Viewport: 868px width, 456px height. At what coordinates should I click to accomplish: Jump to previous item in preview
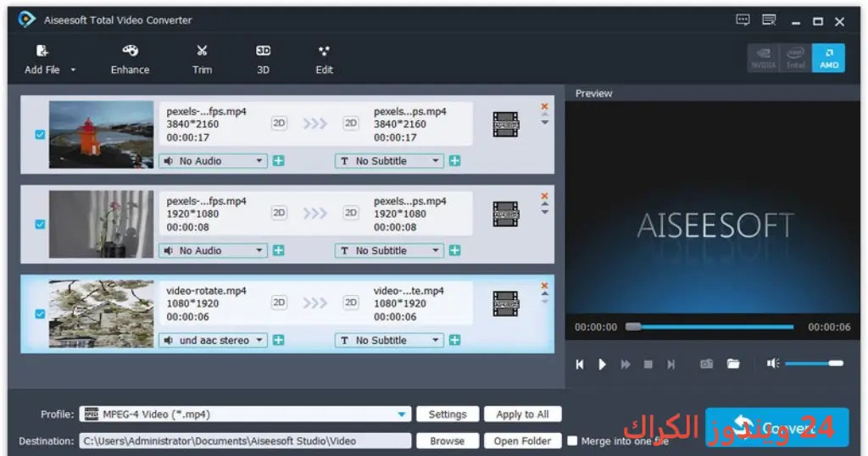click(580, 364)
